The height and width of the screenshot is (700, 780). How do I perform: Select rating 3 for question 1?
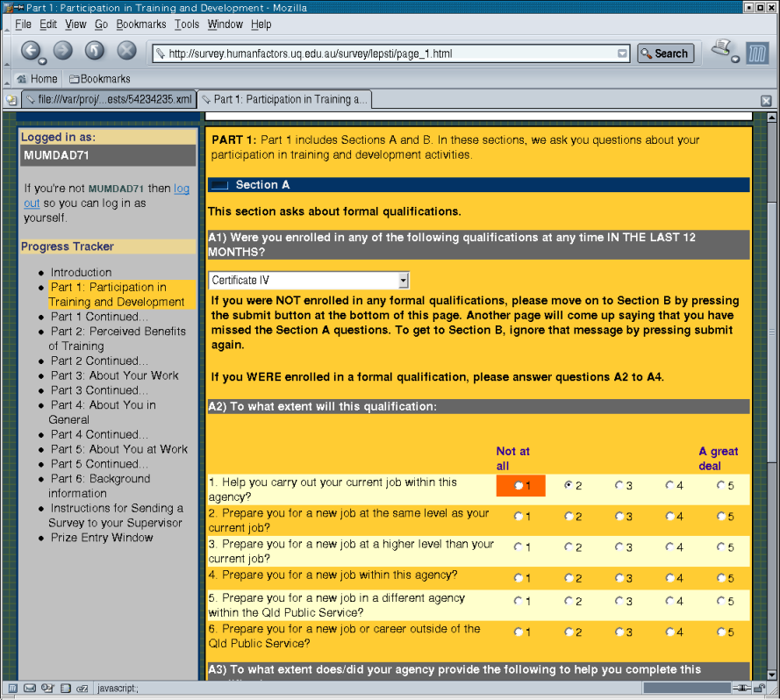click(x=619, y=485)
